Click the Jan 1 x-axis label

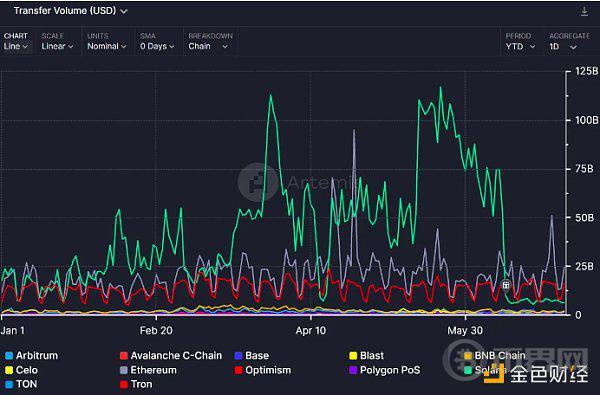coord(13,330)
